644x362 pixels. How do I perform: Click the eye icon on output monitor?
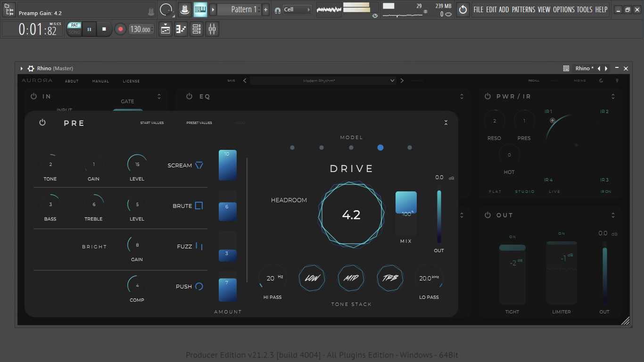pos(375,16)
